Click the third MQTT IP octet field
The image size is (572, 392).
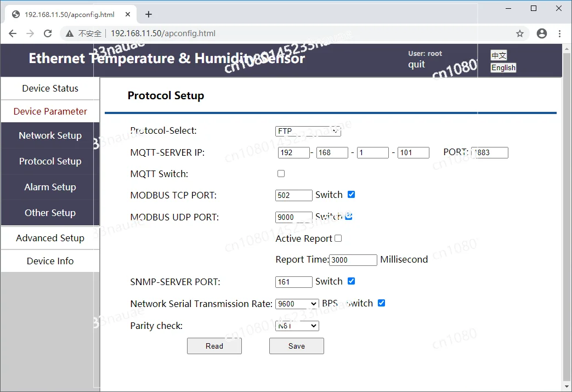pyautogui.click(x=372, y=152)
